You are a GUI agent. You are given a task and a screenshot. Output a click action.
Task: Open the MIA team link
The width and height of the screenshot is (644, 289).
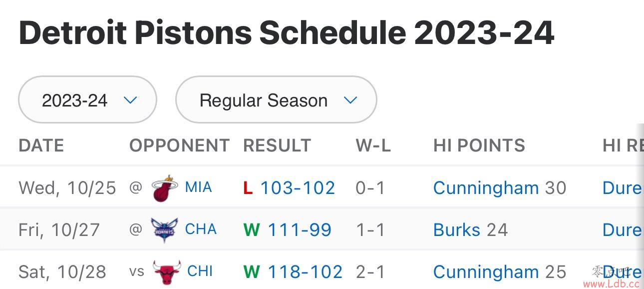(x=198, y=187)
